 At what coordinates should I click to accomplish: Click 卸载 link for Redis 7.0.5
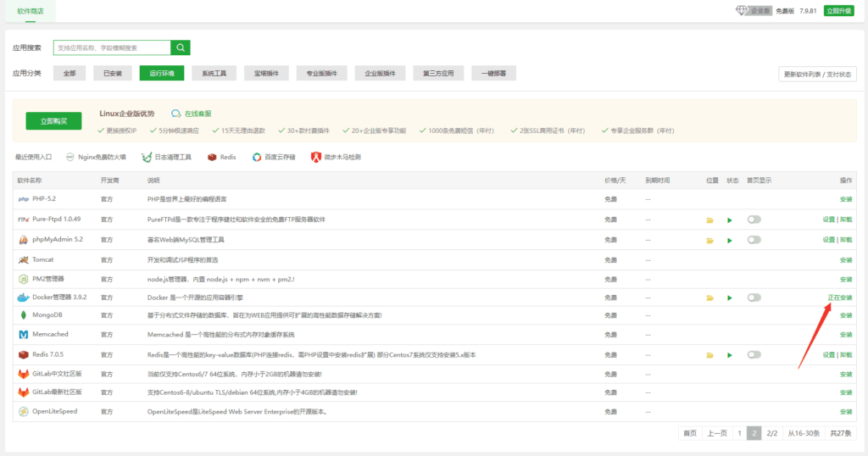point(846,355)
